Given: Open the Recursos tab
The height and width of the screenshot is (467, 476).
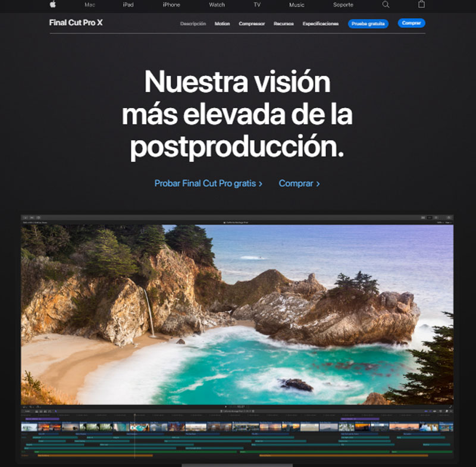Looking at the screenshot, I should pyautogui.click(x=284, y=24).
